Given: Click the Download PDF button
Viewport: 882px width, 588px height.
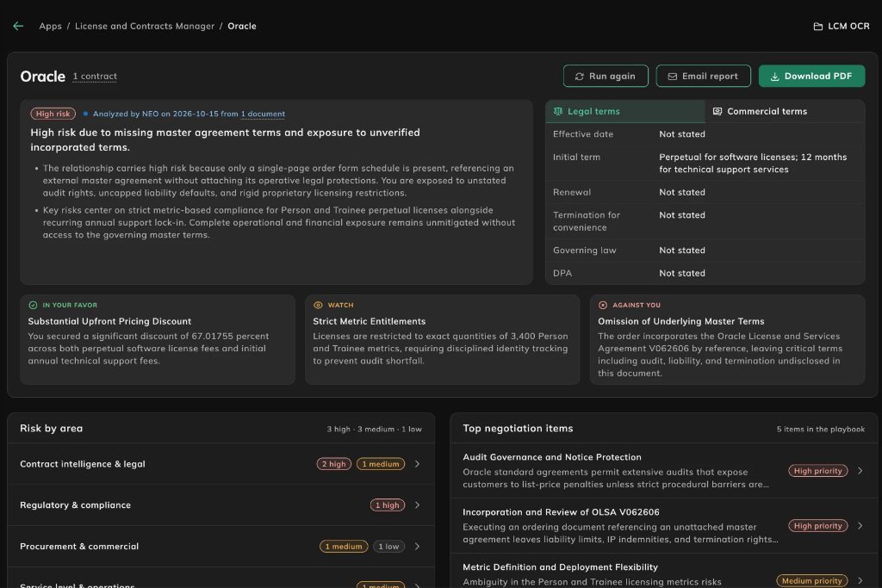Looking at the screenshot, I should tap(811, 76).
